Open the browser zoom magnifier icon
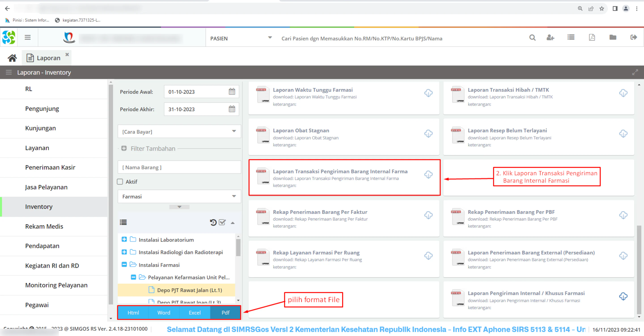This screenshot has height=336, width=644. [x=580, y=9]
